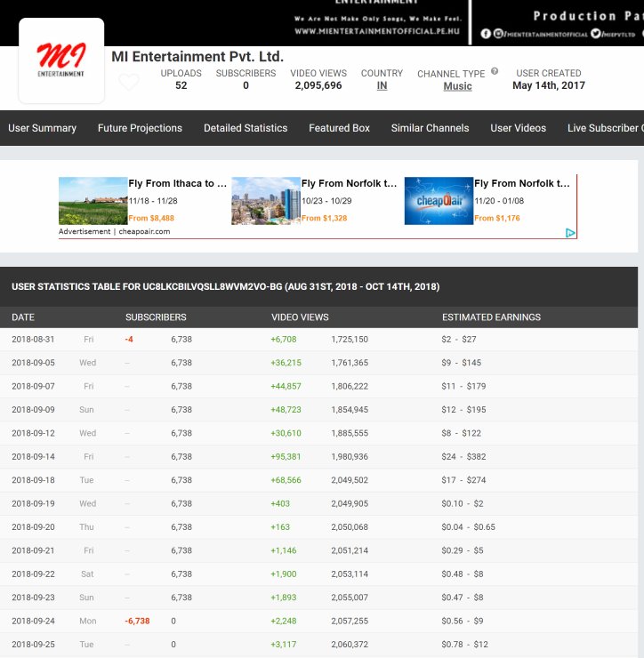Click the DATE column header

pos(23,317)
